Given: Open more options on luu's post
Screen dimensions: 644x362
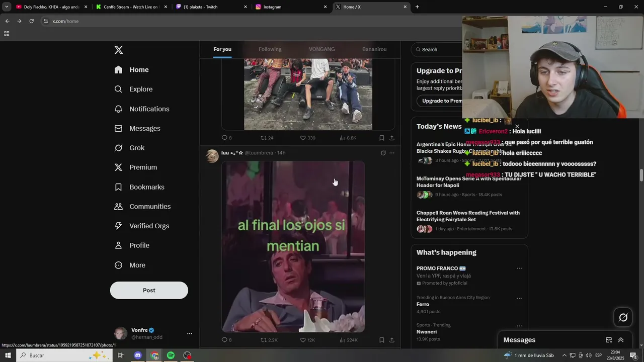Looking at the screenshot, I should pos(392,153).
